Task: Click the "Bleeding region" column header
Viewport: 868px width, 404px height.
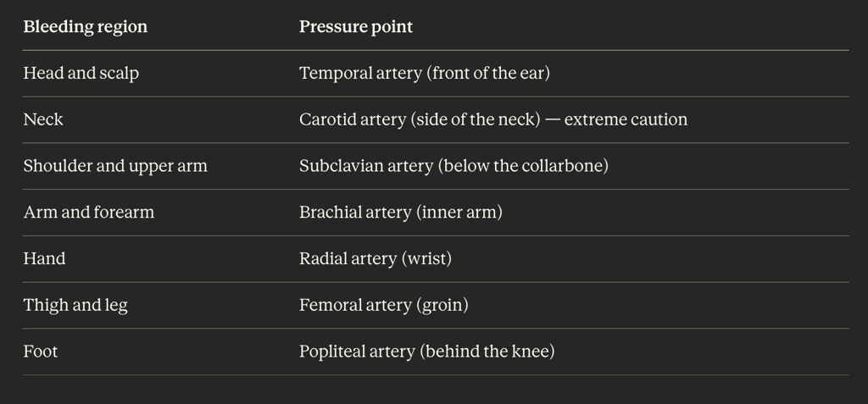Action: pos(85,27)
